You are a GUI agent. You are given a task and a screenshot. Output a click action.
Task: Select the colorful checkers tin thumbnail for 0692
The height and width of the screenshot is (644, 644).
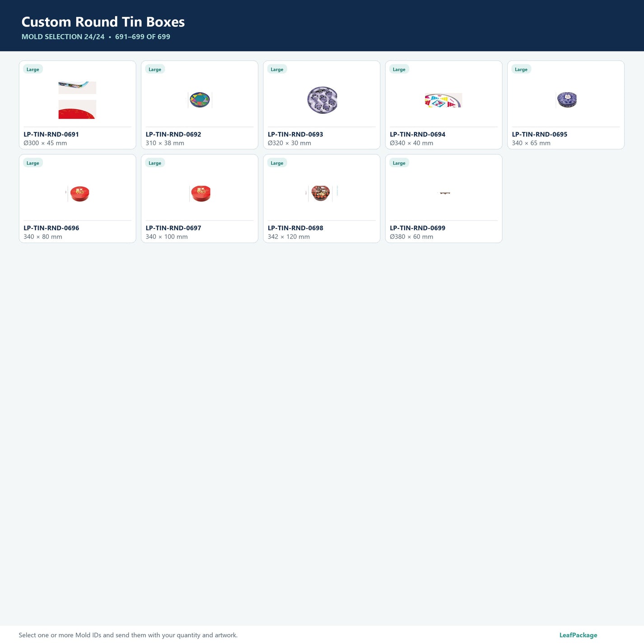200,100
